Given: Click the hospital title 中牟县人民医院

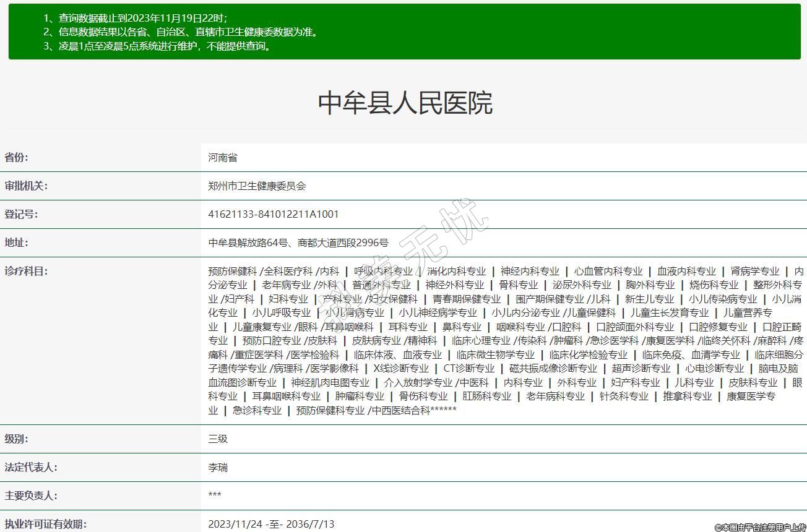Looking at the screenshot, I should tap(405, 103).
